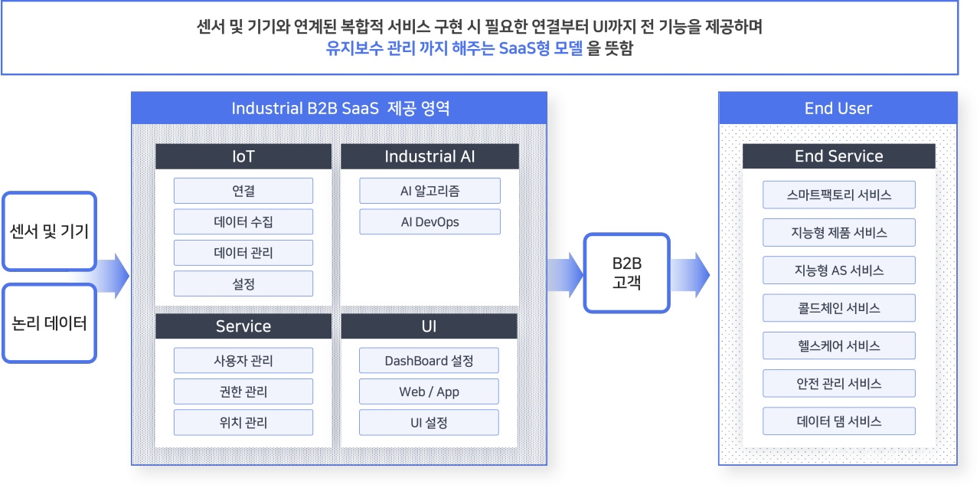Select the 논리 데이터 box
Image resolution: width=980 pixels, height=488 pixels.
(49, 323)
